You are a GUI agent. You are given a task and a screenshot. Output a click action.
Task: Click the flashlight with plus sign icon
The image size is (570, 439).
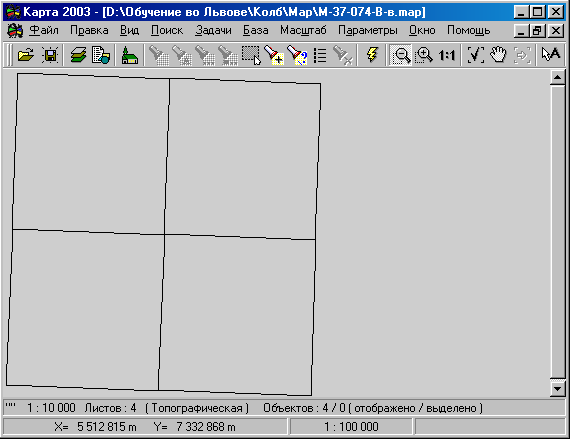click(274, 55)
